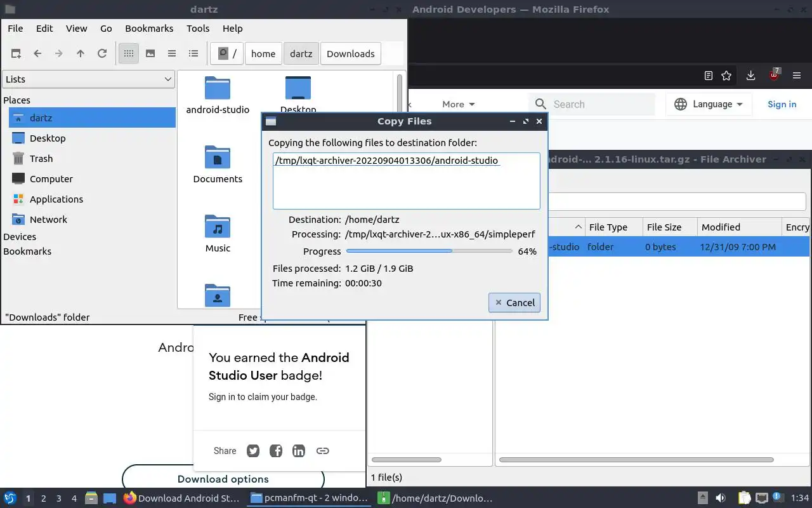Screen dimensions: 812x508
Task: Select dartz in the Places sidebar
Action: 92,117
